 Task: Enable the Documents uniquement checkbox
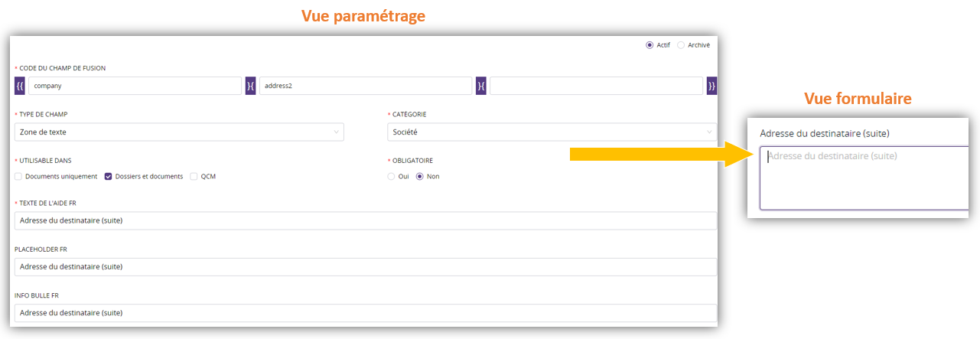[x=18, y=177]
